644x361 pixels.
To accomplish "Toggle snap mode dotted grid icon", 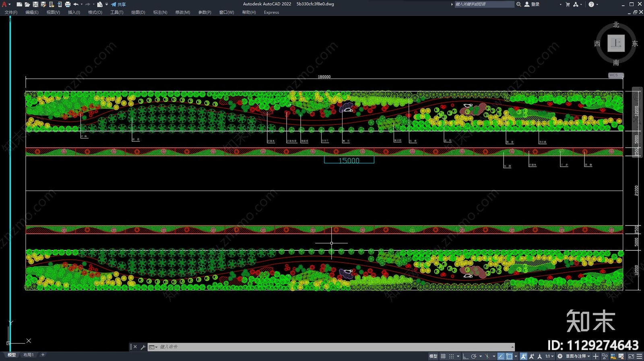I will [451, 356].
